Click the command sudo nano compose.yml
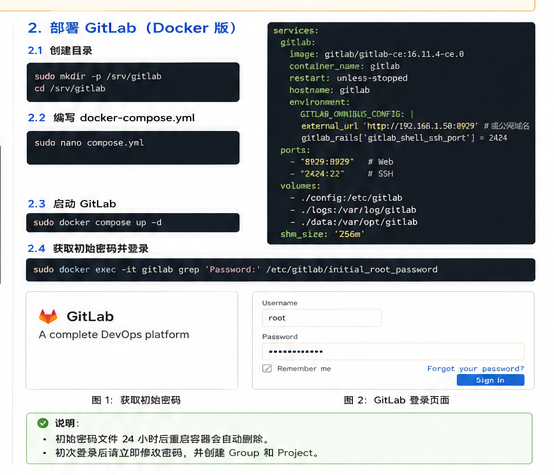Screen dimensions: 554x475 (89, 143)
